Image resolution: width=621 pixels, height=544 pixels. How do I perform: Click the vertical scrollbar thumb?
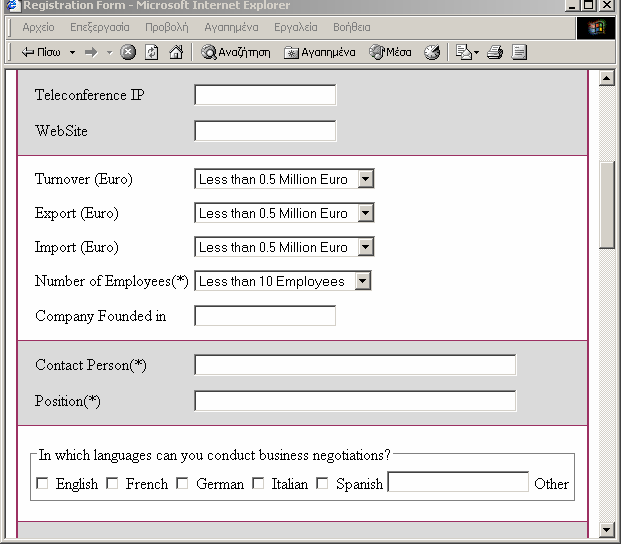pyautogui.click(x=606, y=205)
